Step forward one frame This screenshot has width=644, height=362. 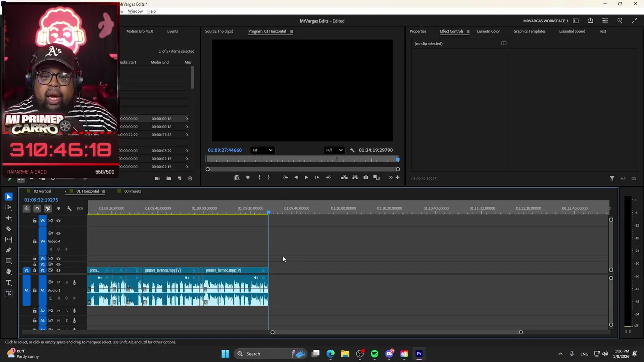[317, 177]
